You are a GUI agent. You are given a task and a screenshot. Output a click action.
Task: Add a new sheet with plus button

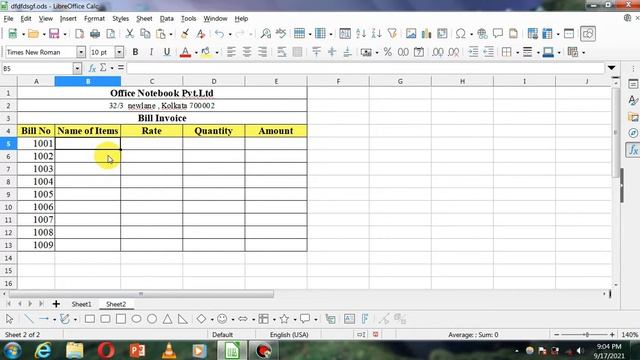coord(56,304)
